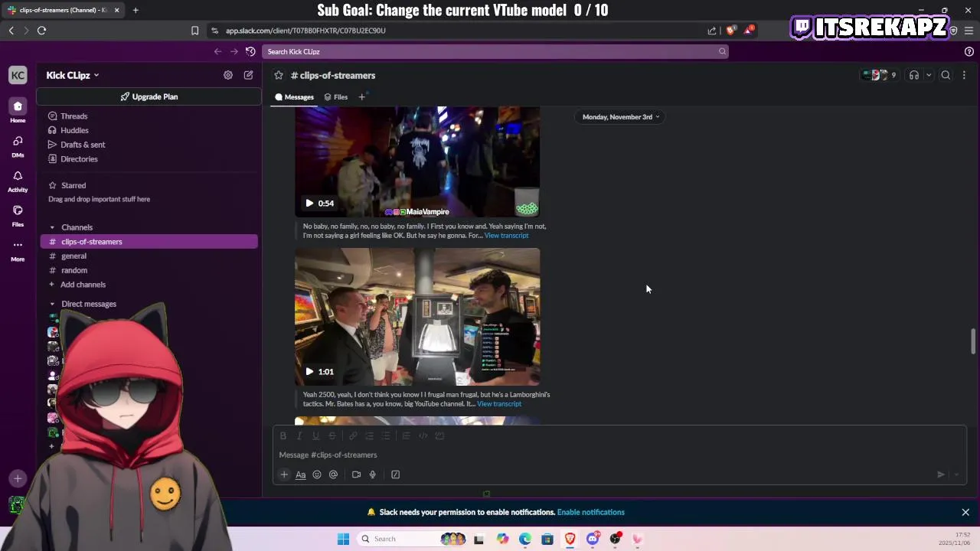980x551 pixels.
Task: Open Slack help question mark icon
Action: coord(969,51)
